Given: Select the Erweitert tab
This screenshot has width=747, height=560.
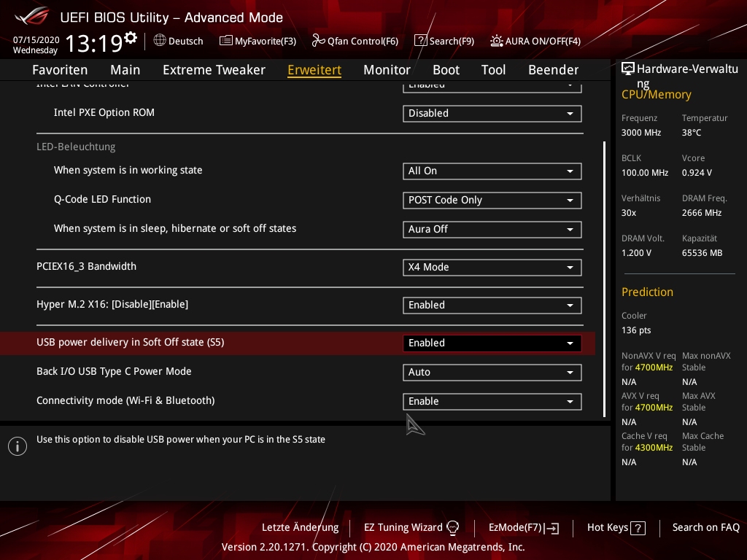Looking at the screenshot, I should pyautogui.click(x=314, y=70).
